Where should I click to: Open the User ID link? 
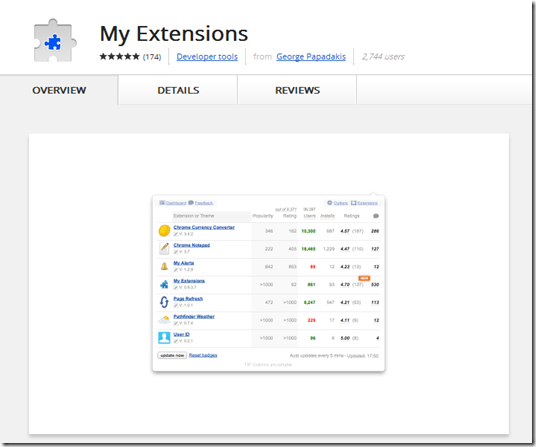[x=182, y=334]
